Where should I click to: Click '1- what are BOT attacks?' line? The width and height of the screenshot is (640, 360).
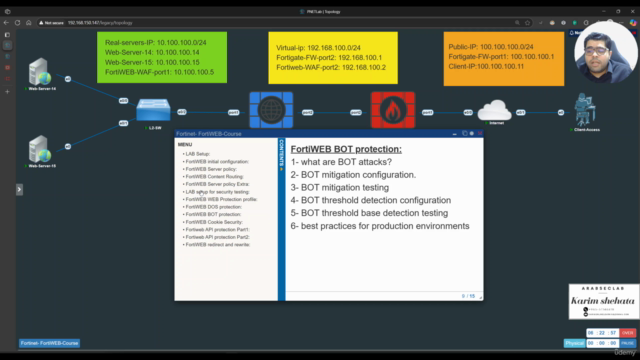click(x=341, y=162)
